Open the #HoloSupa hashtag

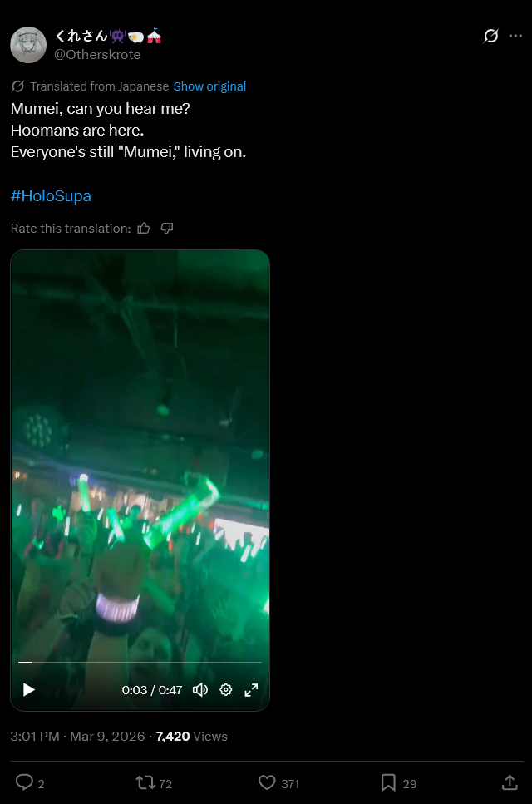coord(51,196)
